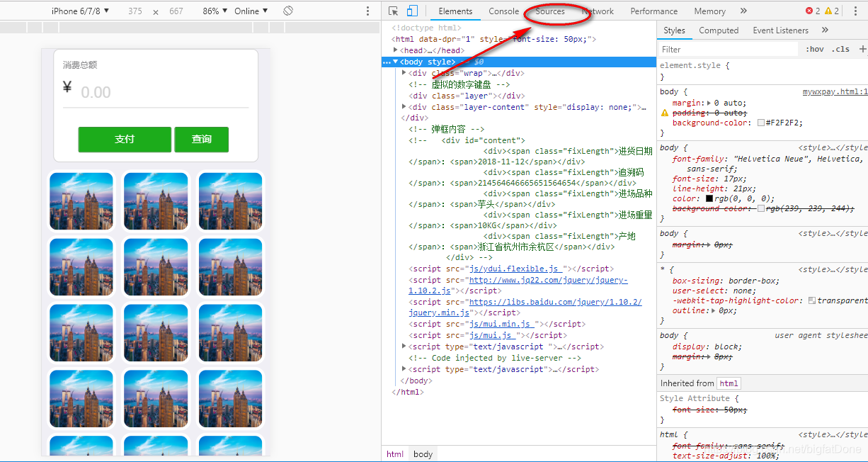Select html in the DOM breadcrumb bar
The width and height of the screenshot is (868, 462).
[x=395, y=454]
